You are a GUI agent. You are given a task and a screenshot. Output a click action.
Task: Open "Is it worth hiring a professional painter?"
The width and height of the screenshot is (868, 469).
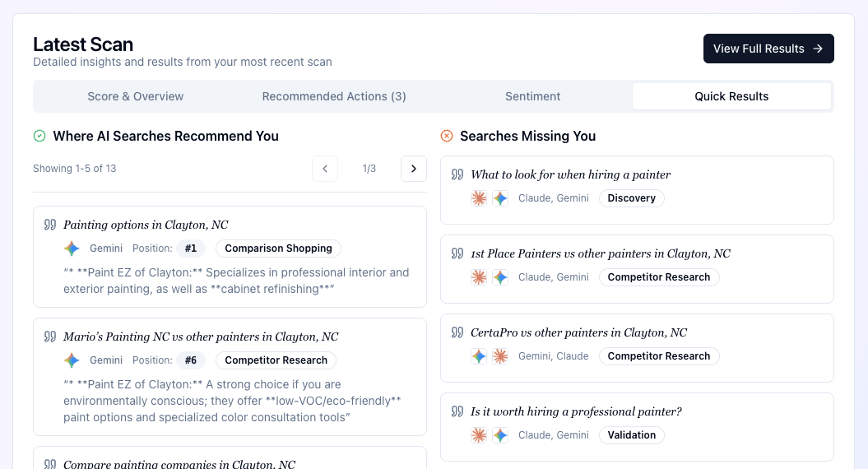(576, 412)
